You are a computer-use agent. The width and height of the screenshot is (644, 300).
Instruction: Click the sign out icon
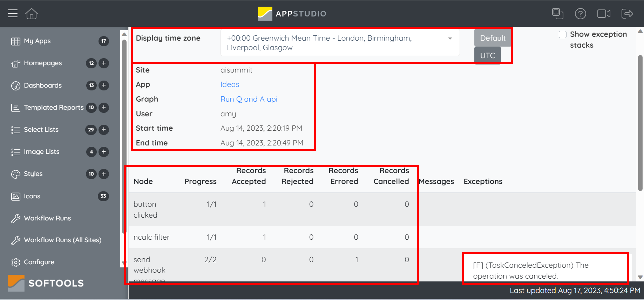[627, 13]
